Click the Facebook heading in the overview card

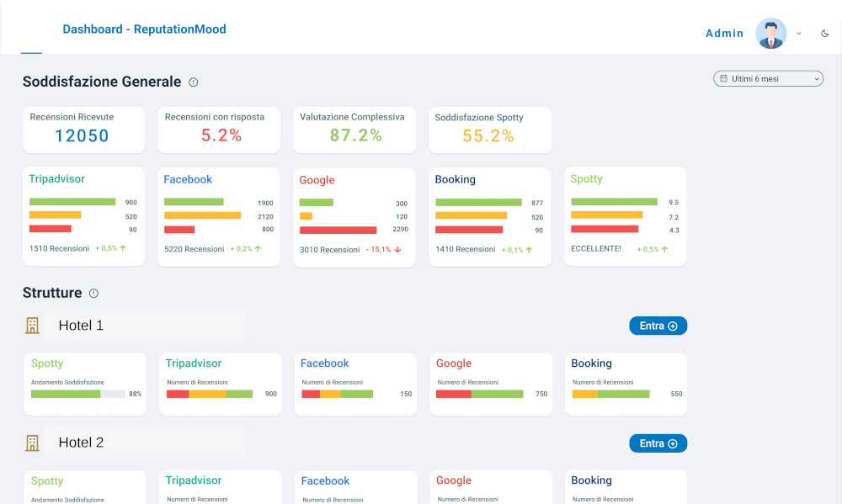click(188, 179)
